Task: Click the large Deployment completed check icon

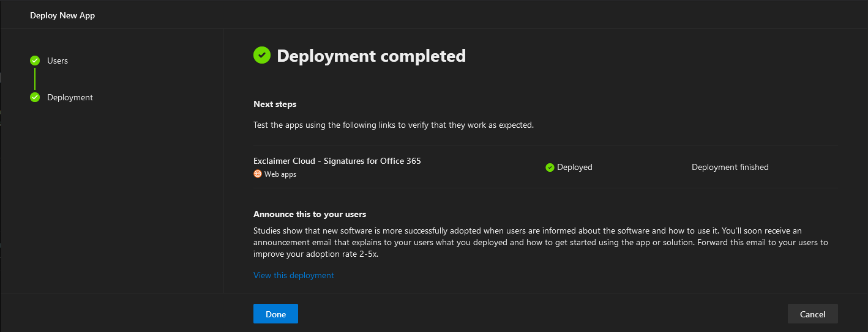Action: click(262, 55)
